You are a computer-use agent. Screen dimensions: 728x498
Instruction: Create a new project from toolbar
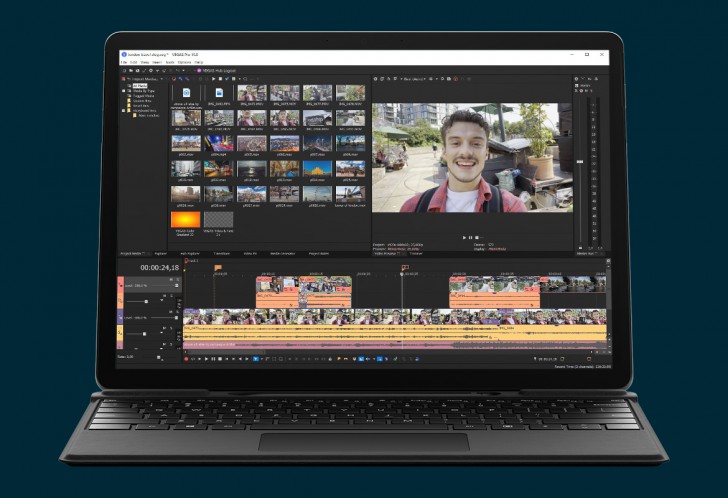[124, 71]
